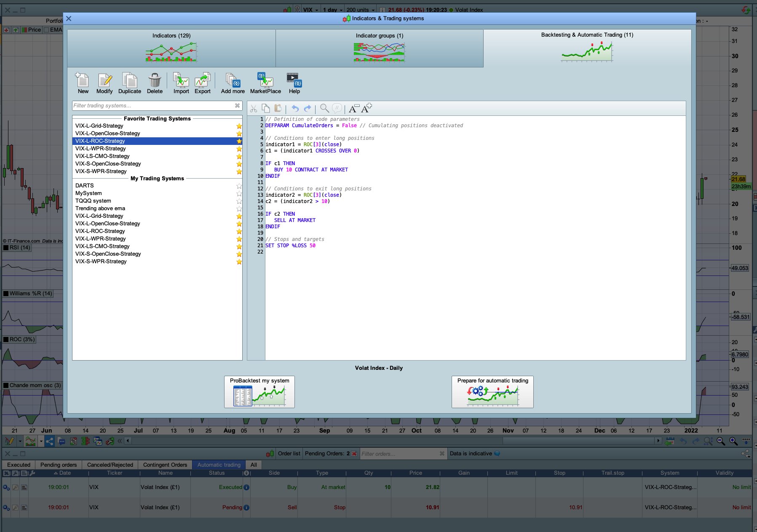The height and width of the screenshot is (532, 757).
Task: Toggle favorite star for DARTS system
Action: 239,186
